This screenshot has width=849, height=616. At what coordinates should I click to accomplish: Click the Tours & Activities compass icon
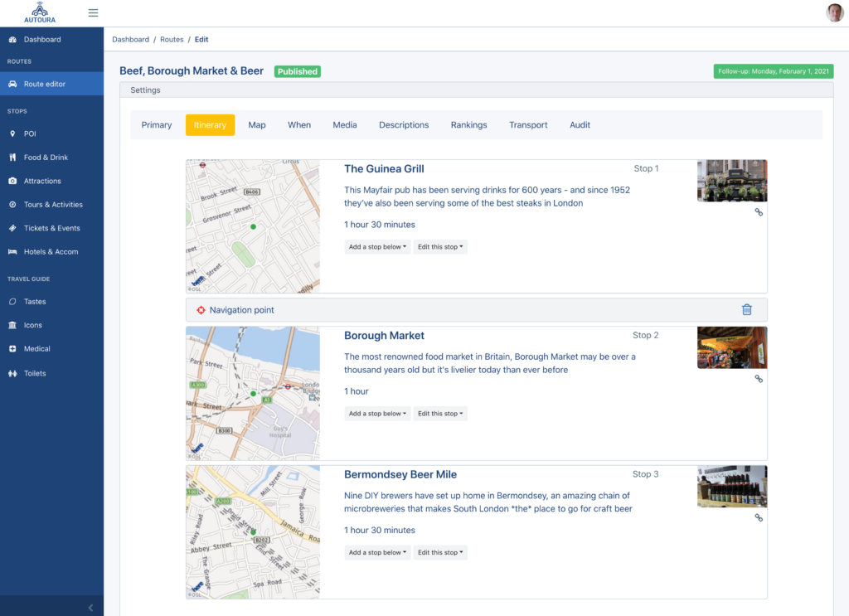pyautogui.click(x=12, y=205)
